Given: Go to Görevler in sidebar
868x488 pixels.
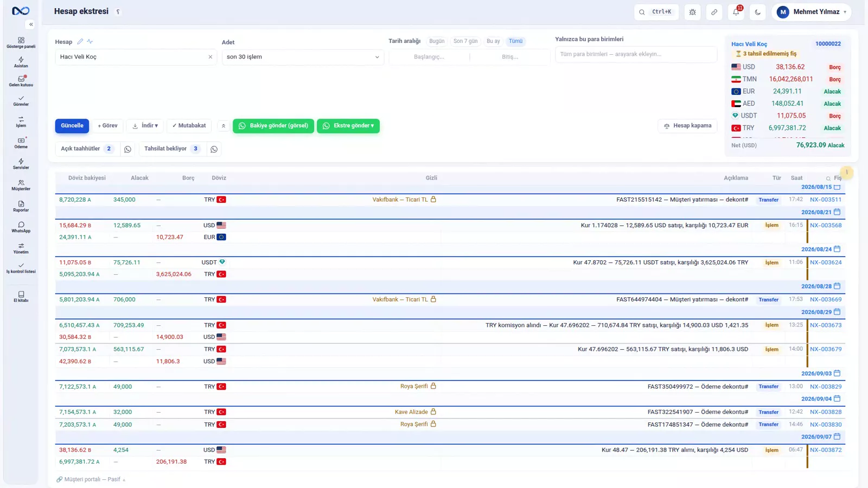Looking at the screenshot, I should point(21,101).
